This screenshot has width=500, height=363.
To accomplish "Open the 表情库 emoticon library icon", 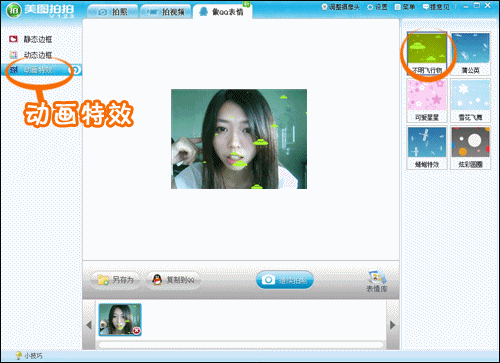I will [377, 282].
